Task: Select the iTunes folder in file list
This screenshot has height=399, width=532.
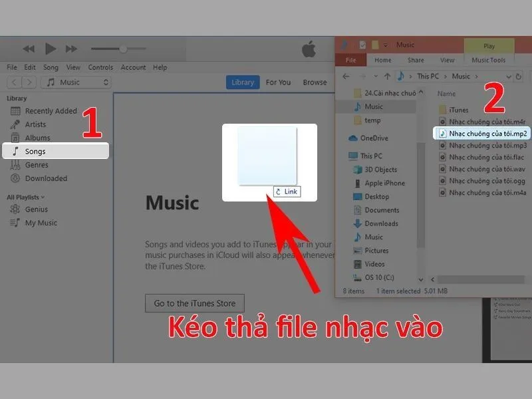Action: [454, 110]
